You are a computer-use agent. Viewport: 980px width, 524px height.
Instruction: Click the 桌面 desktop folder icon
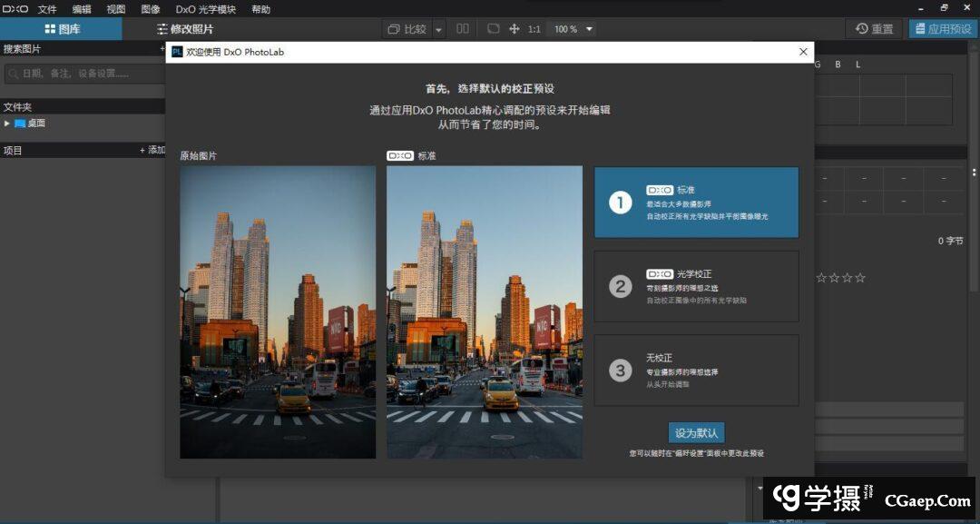pos(20,124)
